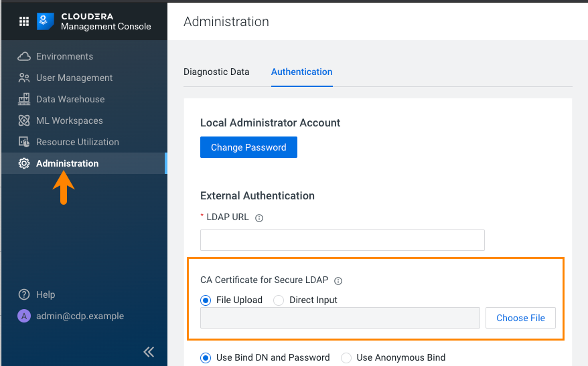Click the Data Warehouse icon
The height and width of the screenshot is (366, 588).
tap(24, 100)
